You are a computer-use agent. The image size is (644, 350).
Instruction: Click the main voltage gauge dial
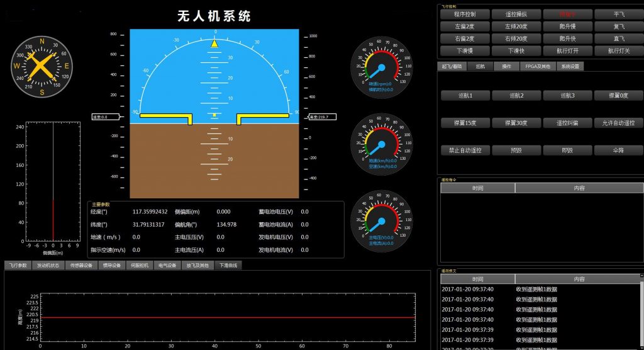point(380,220)
